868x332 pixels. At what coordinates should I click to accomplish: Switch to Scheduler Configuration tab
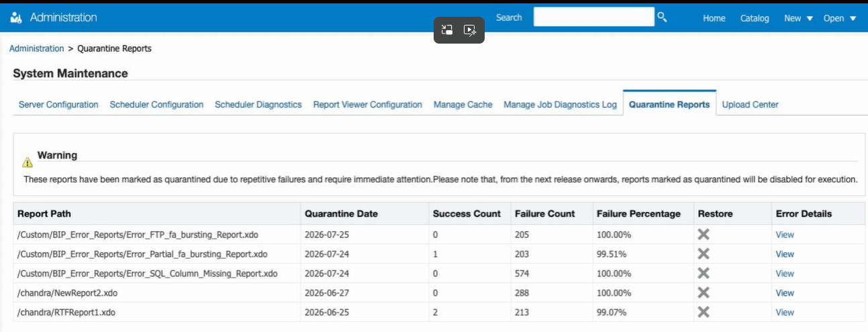pos(156,105)
